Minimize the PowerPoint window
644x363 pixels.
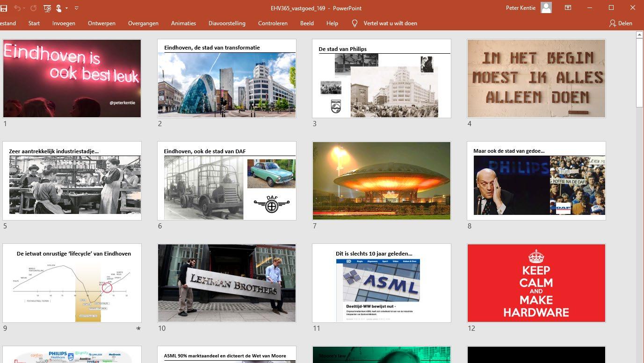click(589, 8)
